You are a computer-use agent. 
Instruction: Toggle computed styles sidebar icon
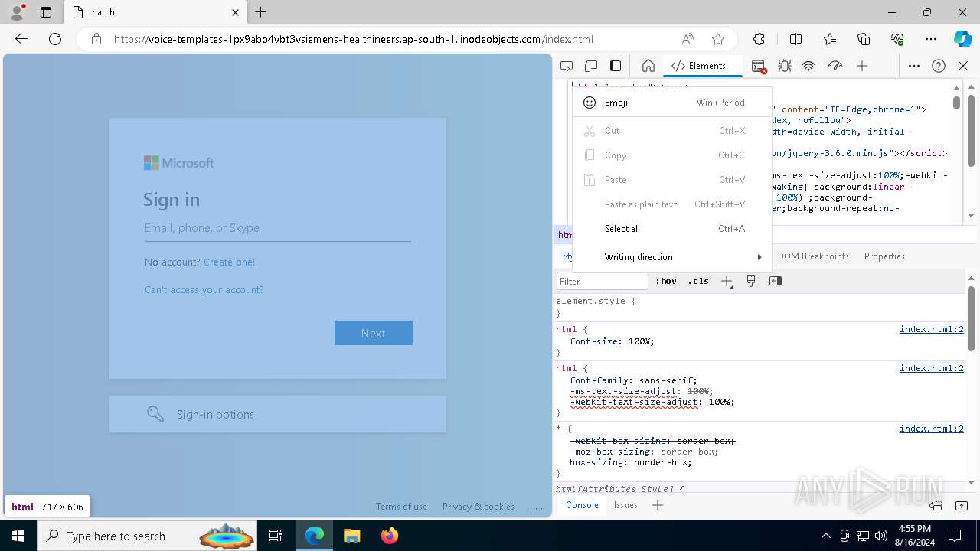tap(776, 281)
